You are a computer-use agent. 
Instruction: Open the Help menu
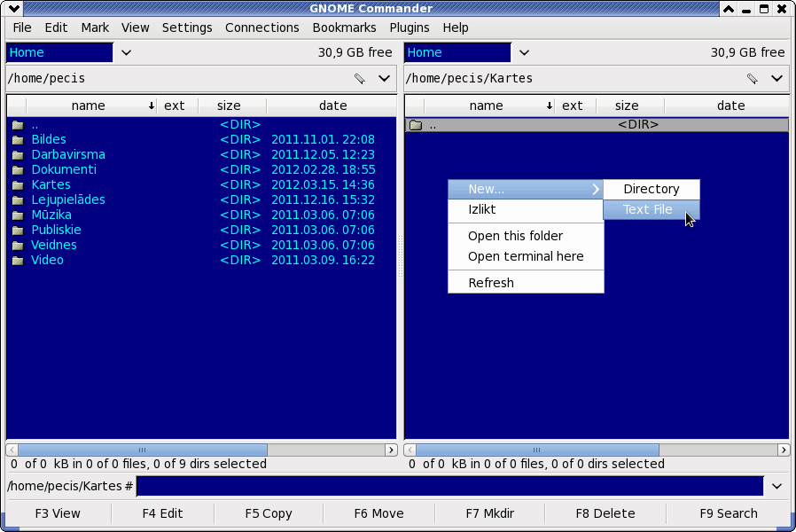(x=456, y=27)
